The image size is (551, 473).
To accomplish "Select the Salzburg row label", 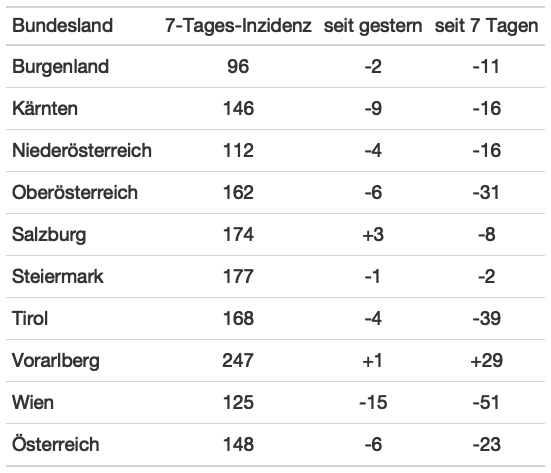I will 49,235.
